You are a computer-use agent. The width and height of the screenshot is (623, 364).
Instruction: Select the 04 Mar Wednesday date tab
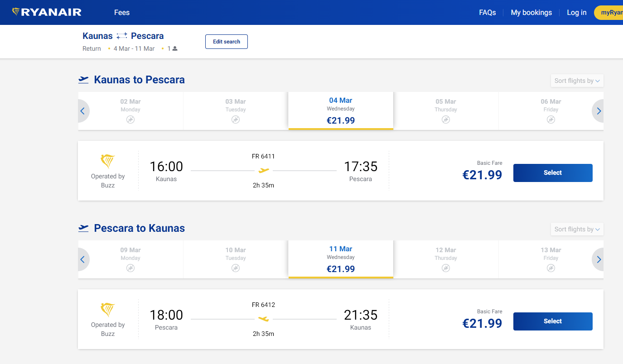point(341,110)
